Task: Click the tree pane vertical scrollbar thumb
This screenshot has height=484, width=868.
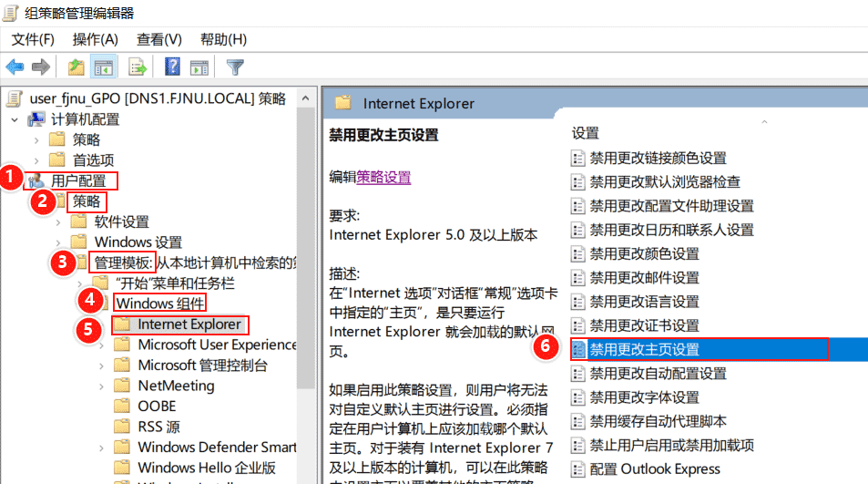Action: click(305, 248)
